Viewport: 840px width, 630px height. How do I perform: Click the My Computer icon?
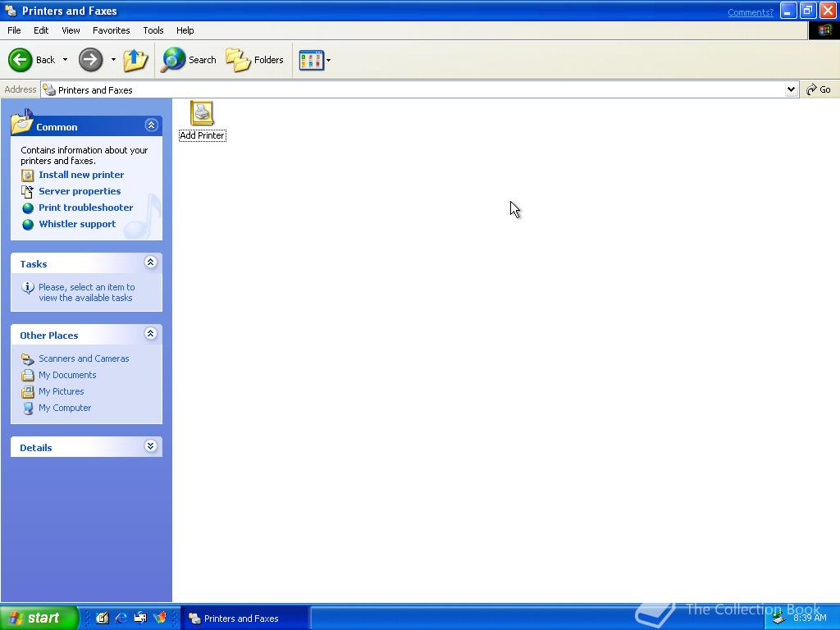[x=28, y=409]
